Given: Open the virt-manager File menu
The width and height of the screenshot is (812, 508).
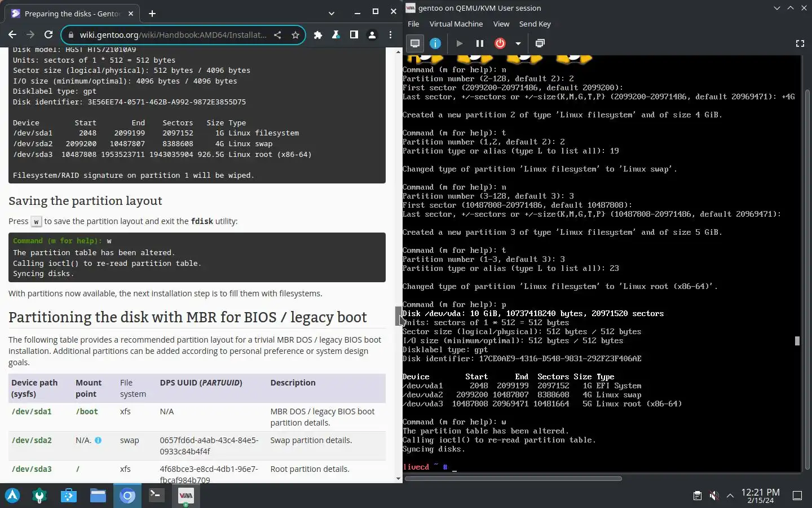Looking at the screenshot, I should point(413,24).
